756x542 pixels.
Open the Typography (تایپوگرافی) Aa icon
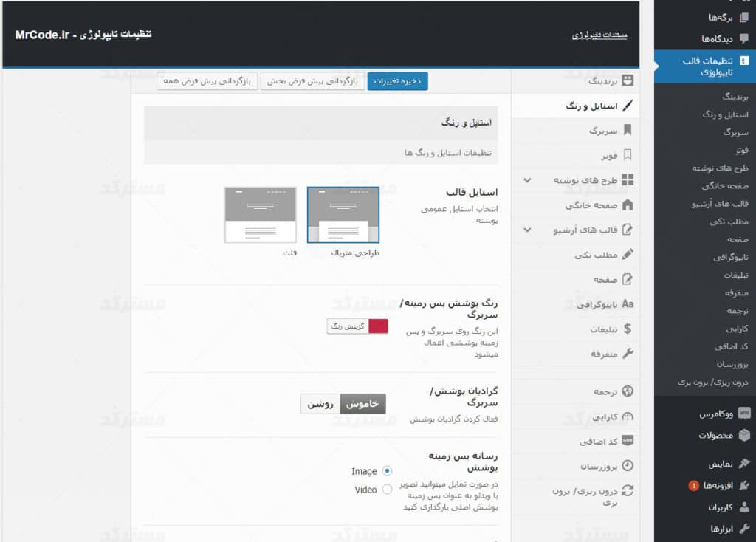pos(628,303)
